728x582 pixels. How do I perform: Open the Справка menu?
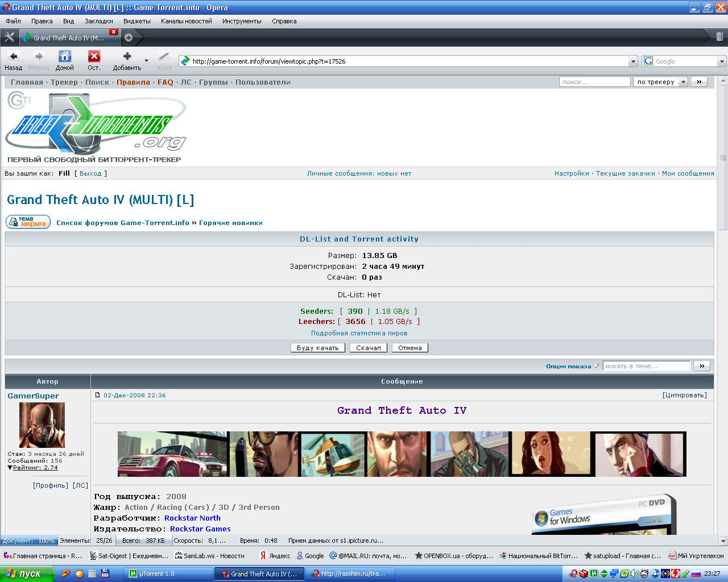(284, 21)
